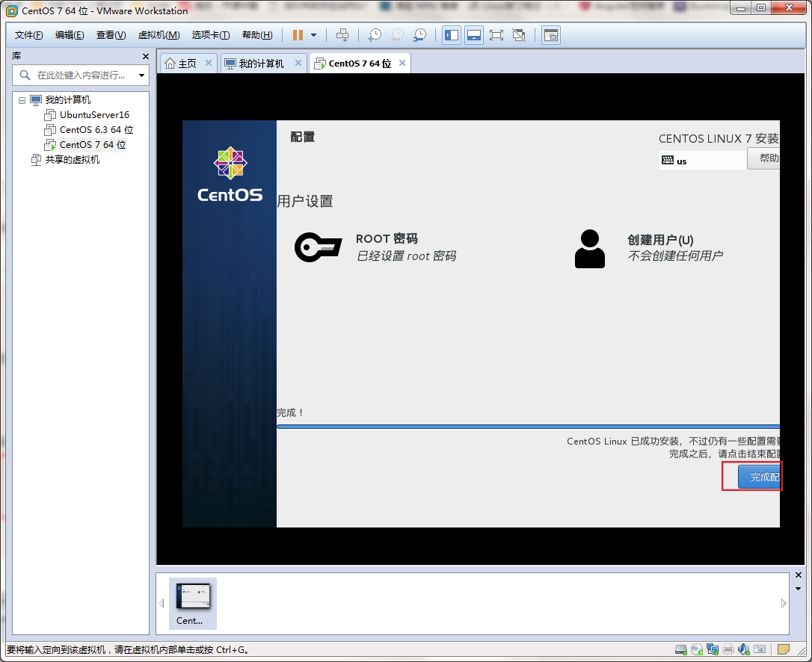Click the CD/DVD drive status bar icon
The height and width of the screenshot is (662, 812).
tap(697, 649)
